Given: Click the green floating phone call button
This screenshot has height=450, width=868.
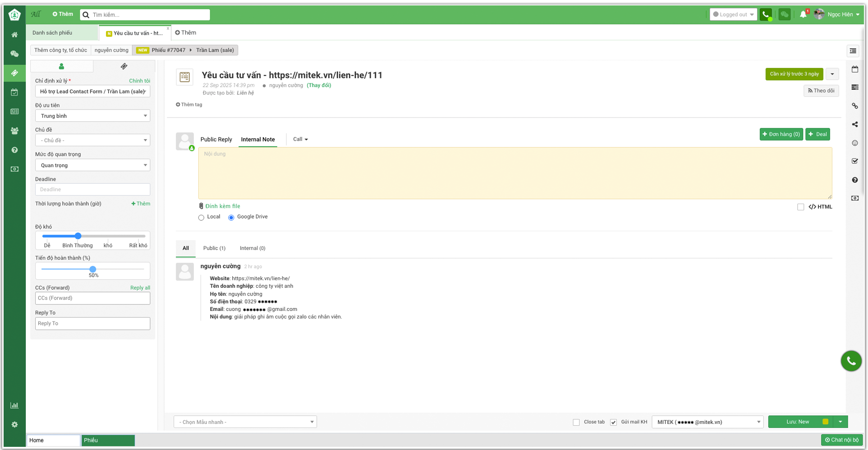Looking at the screenshot, I should coord(851,361).
